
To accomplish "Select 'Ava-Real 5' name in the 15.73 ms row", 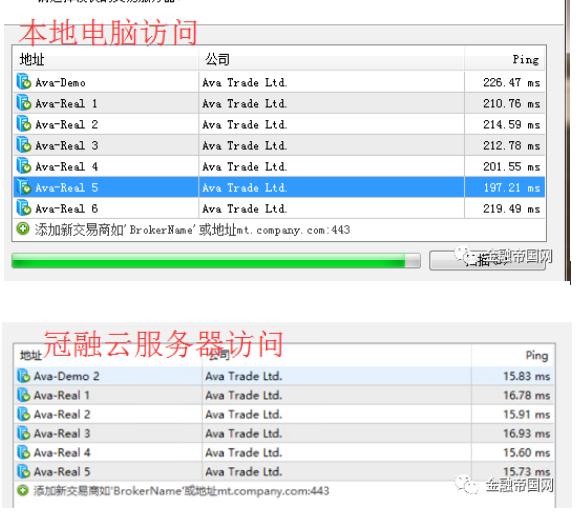I will tap(62, 472).
